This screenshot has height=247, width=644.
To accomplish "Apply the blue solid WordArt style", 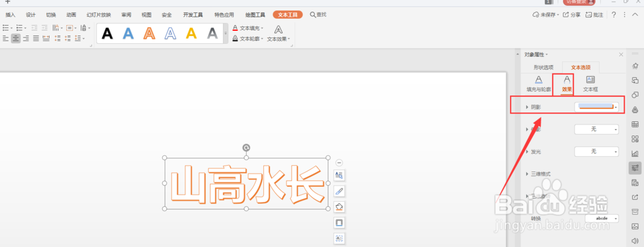I will click(x=128, y=34).
